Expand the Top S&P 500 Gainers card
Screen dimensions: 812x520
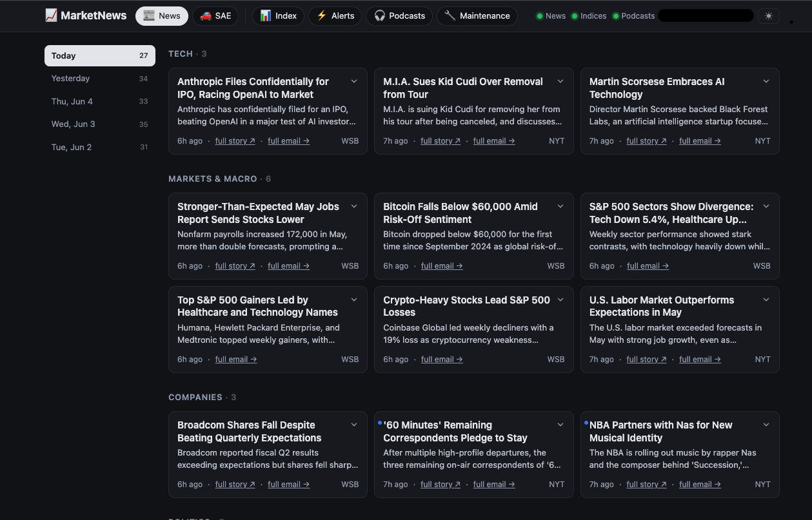pyautogui.click(x=354, y=300)
